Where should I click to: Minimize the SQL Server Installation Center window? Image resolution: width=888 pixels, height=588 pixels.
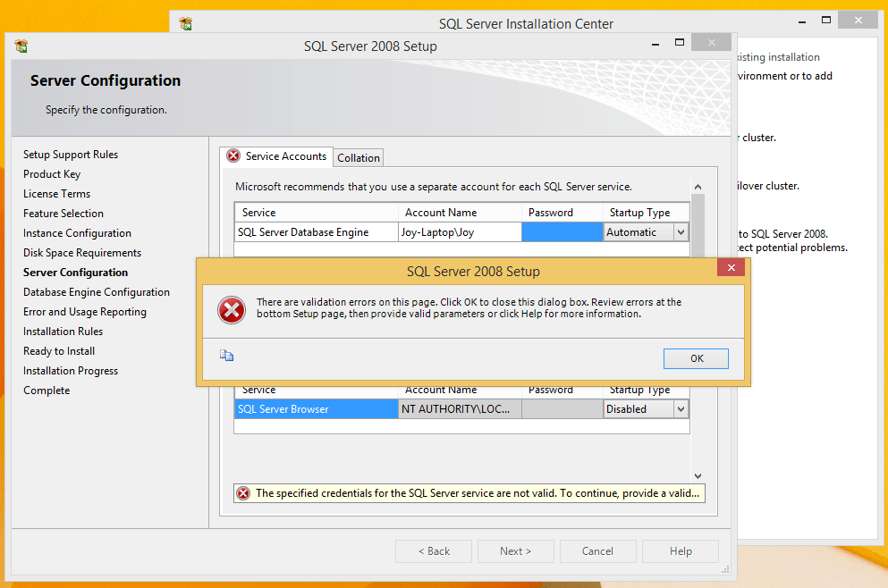click(x=802, y=21)
